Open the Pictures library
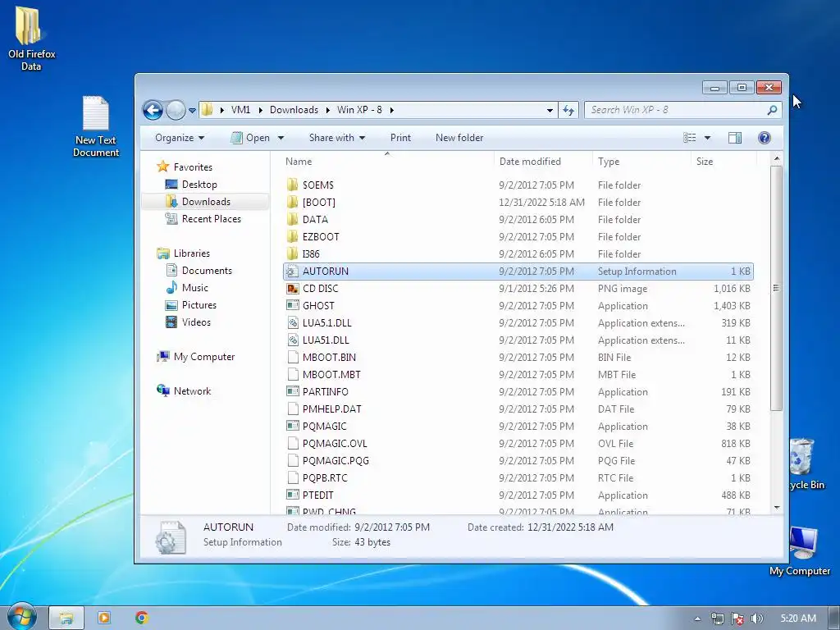840x630 pixels. tap(199, 305)
